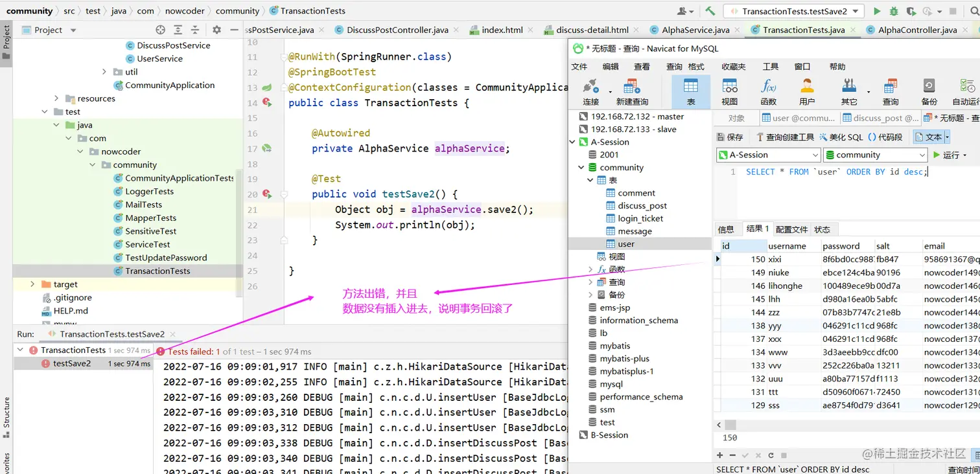The height and width of the screenshot is (474, 980).
Task: Open Navicat 工具 (Tools) menu
Action: 771,67
